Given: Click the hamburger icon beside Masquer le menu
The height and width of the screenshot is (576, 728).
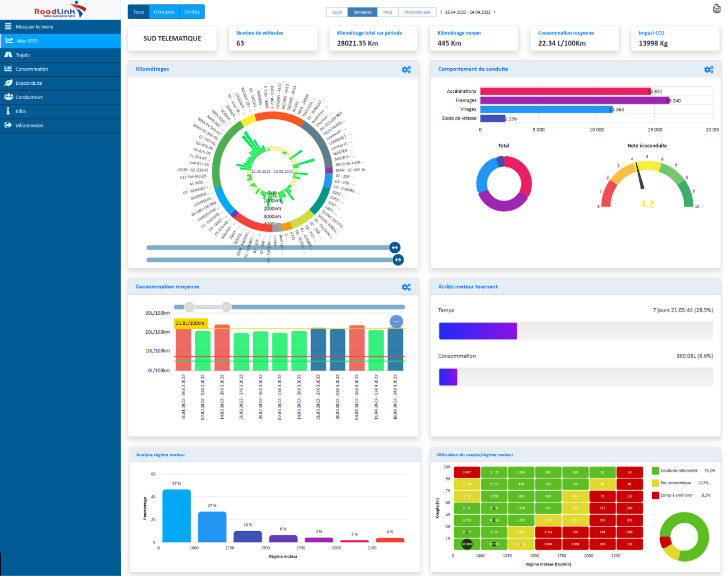Looking at the screenshot, I should tap(8, 26).
